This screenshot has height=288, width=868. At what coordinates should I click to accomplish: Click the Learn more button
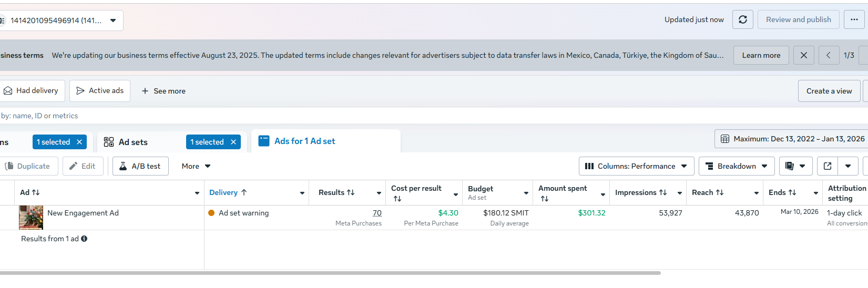point(761,55)
